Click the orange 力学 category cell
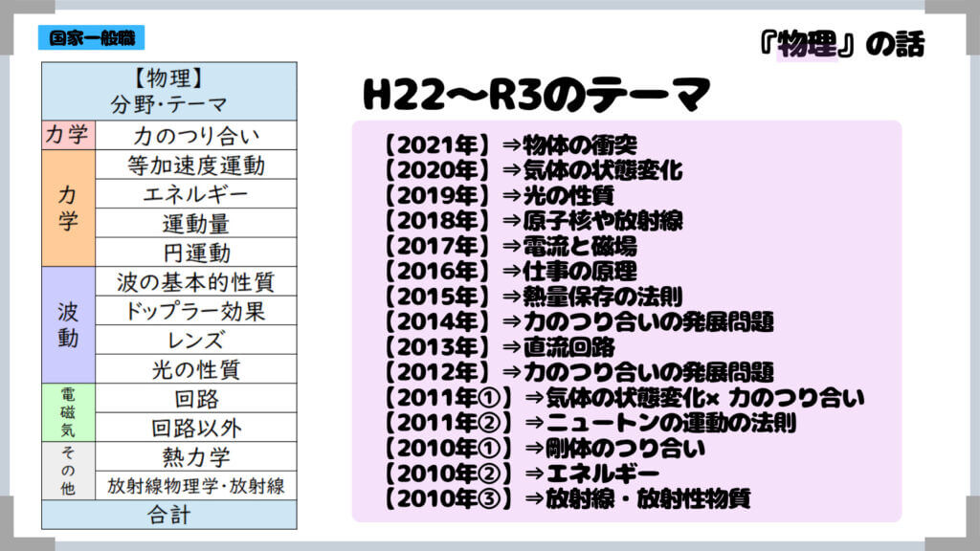This screenshot has width=980, height=551. (x=69, y=209)
